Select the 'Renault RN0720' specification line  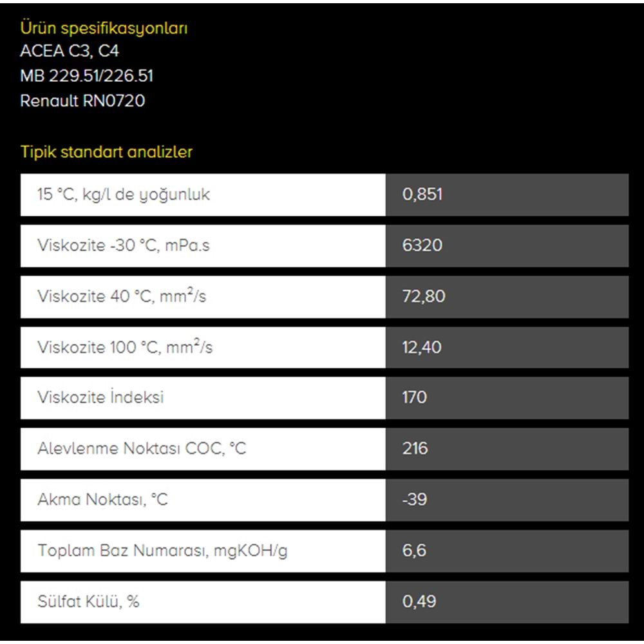click(x=82, y=100)
